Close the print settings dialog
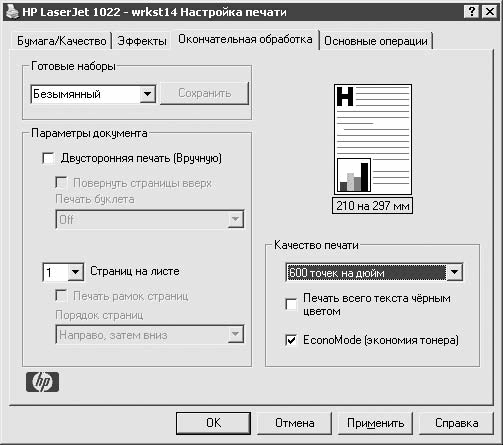 click(490, 12)
